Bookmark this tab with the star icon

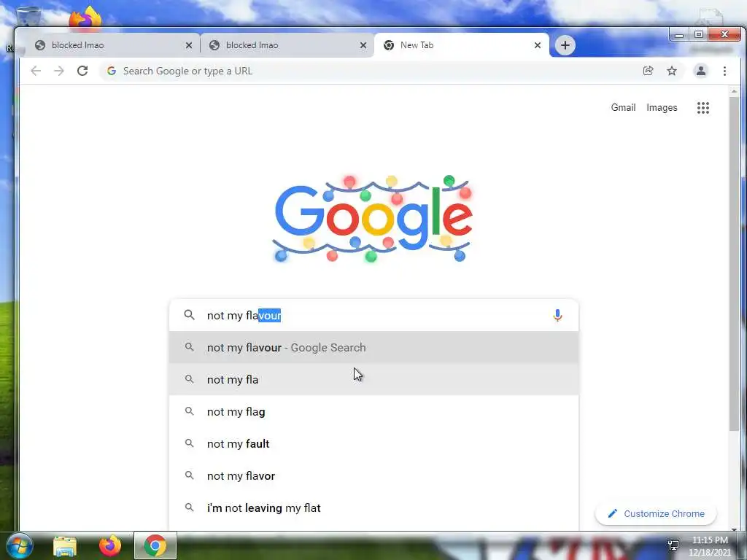tap(672, 71)
